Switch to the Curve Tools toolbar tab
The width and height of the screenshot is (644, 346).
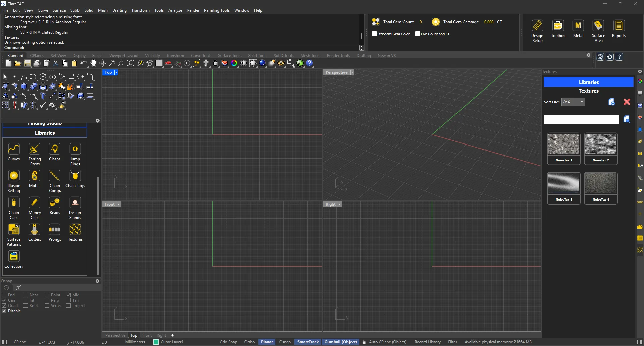(201, 56)
